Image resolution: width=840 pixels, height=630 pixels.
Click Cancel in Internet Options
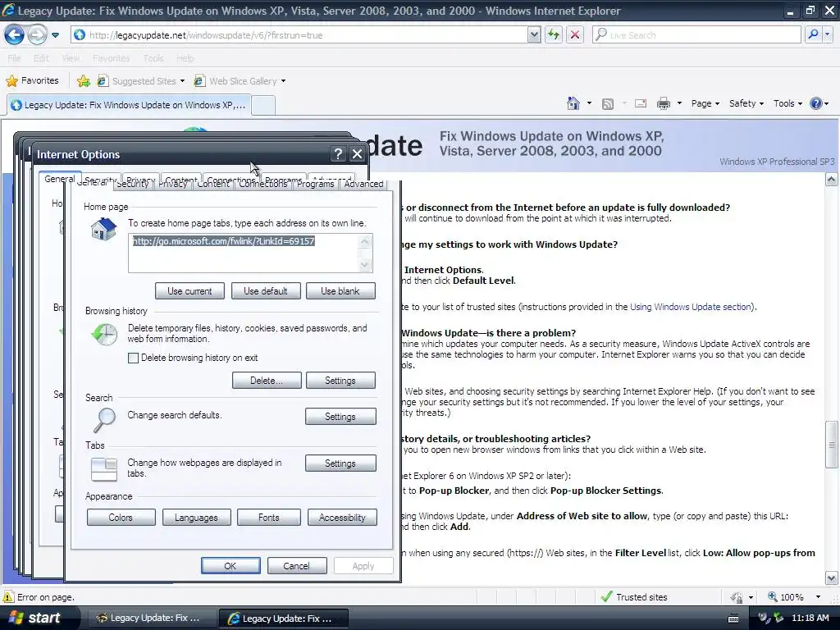pos(297,566)
